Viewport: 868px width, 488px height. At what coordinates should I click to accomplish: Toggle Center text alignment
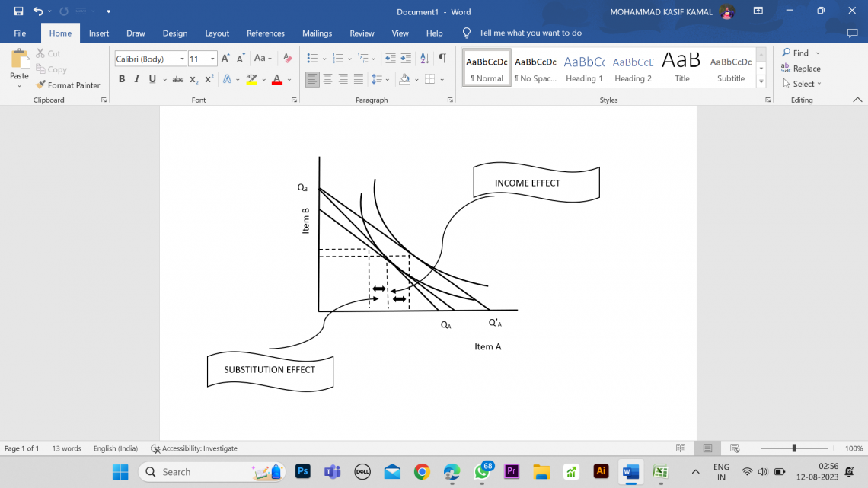point(327,79)
